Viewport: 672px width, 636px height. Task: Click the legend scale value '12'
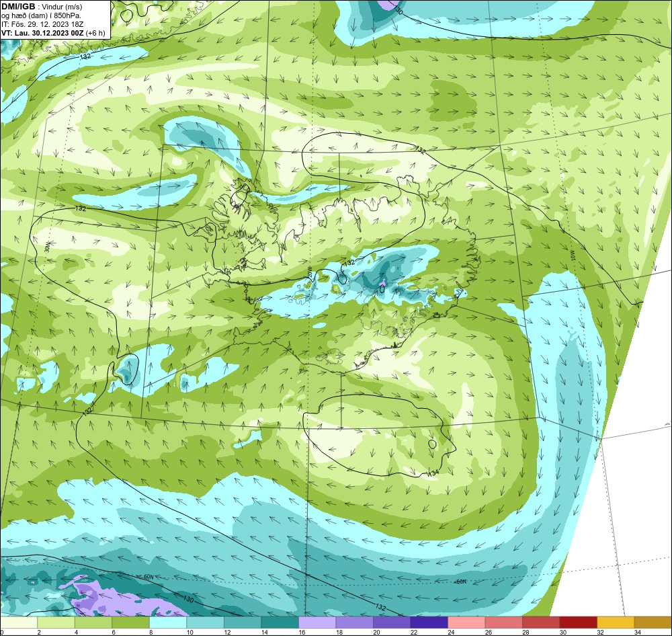click(x=227, y=632)
